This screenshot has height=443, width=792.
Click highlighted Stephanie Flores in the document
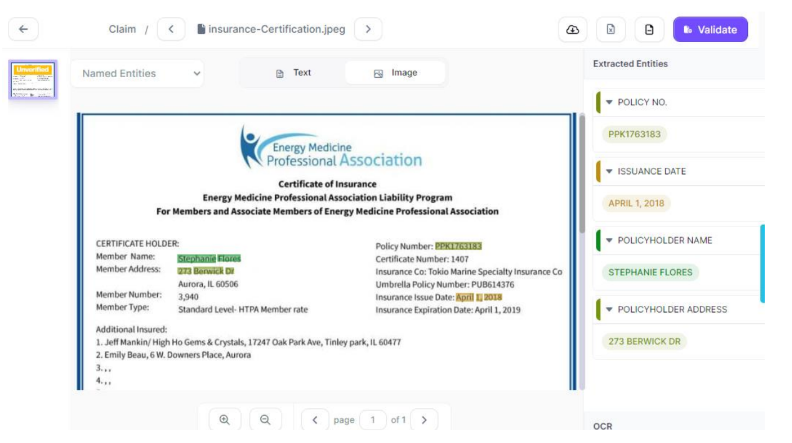point(209,259)
